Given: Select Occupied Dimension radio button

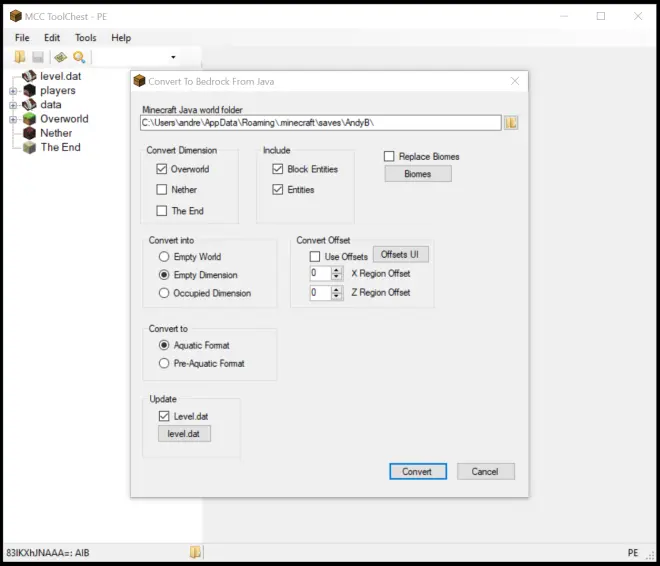Looking at the screenshot, I should (x=164, y=293).
